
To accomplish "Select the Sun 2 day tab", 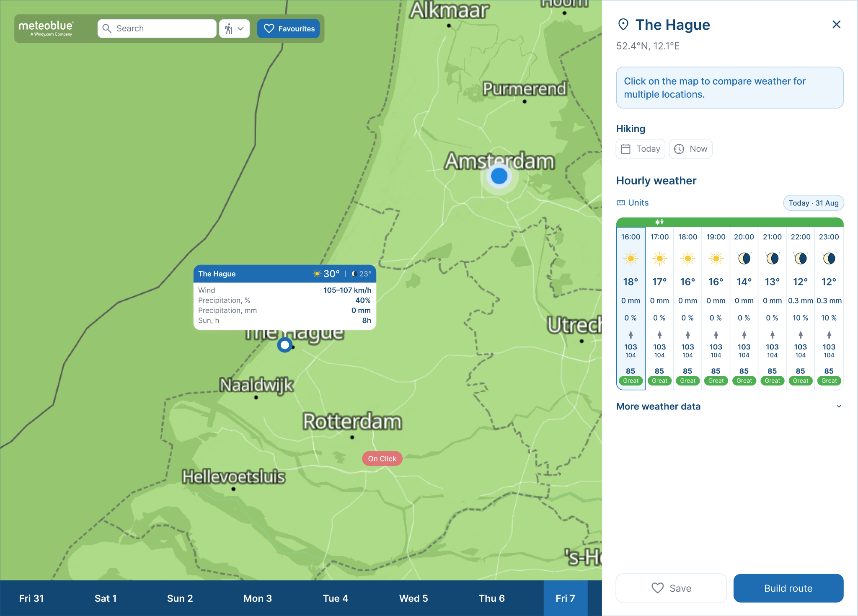I will click(180, 598).
